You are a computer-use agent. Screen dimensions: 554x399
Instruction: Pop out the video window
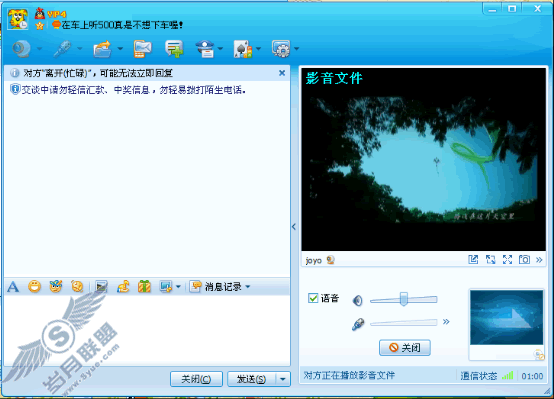coord(473,260)
